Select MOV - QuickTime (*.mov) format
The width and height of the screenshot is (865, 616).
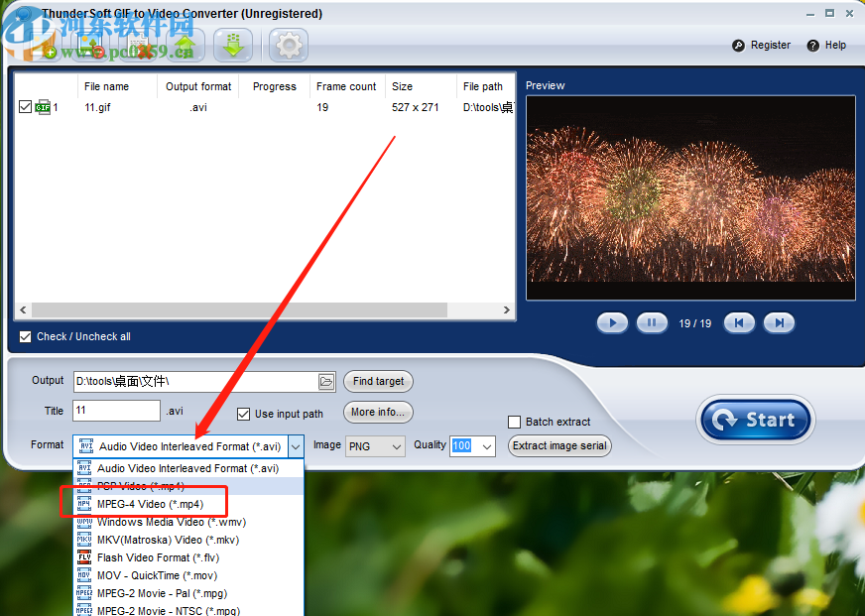[x=188, y=575]
